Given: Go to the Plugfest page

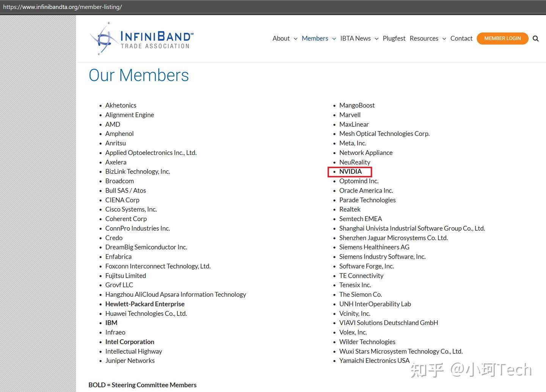Looking at the screenshot, I should [394, 38].
